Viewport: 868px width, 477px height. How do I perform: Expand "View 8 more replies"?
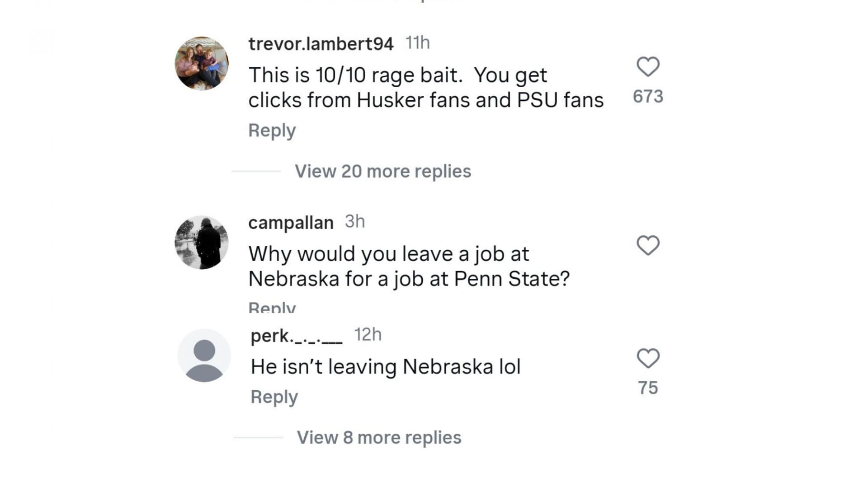pos(379,437)
